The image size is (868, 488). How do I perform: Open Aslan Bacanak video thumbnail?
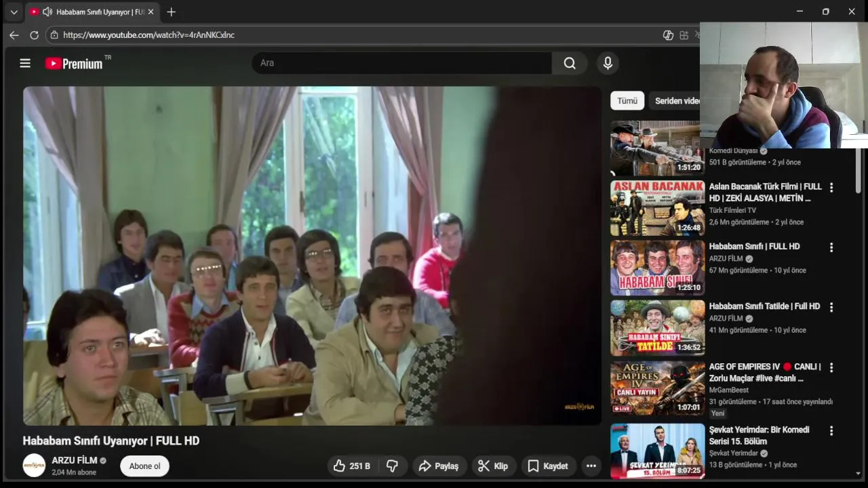(x=658, y=208)
